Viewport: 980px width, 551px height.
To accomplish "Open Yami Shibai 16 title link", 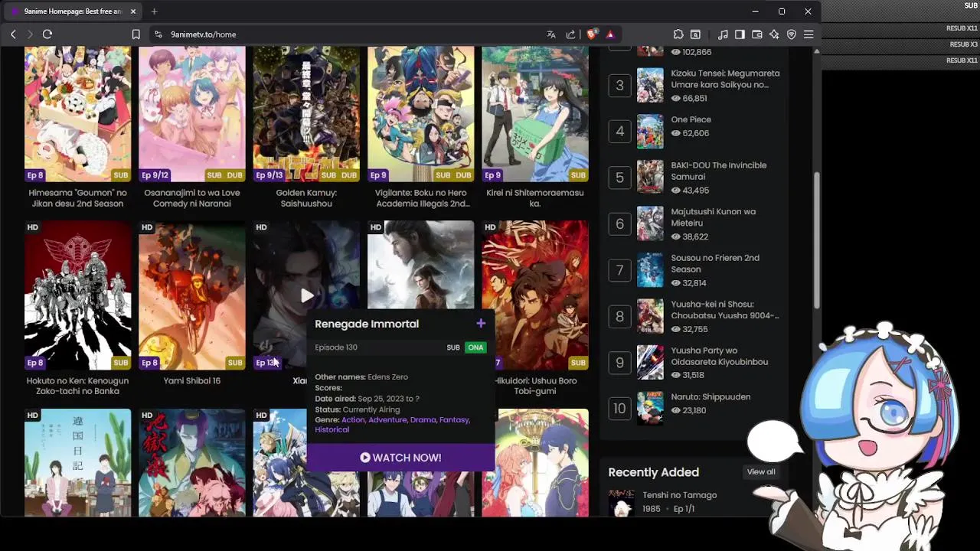I will (x=192, y=380).
